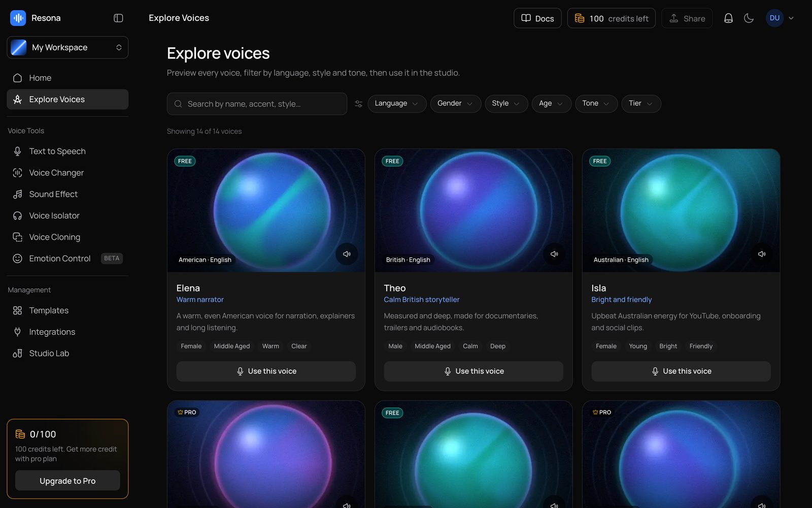Preview Isla voice with speaker icon
Screen dimensions: 812x508
coord(762,254)
